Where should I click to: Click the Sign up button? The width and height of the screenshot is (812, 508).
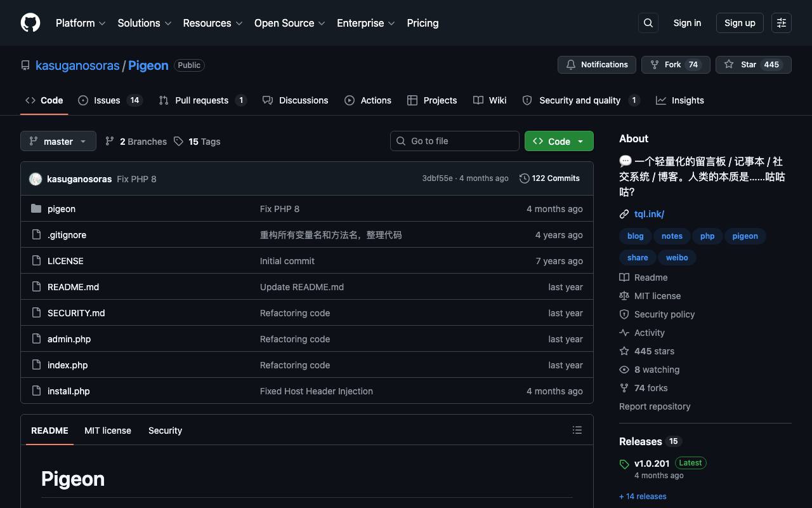pyautogui.click(x=740, y=23)
